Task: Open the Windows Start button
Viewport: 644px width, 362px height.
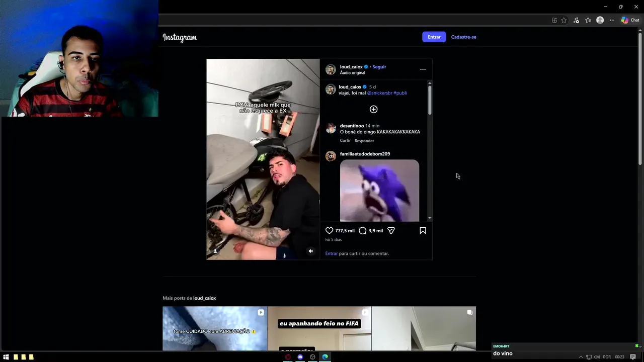Action: point(6,357)
